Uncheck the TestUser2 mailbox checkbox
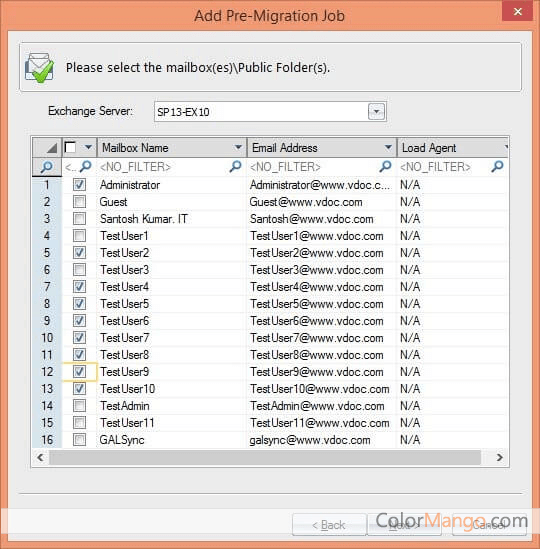The height and width of the screenshot is (549, 540). tap(79, 253)
